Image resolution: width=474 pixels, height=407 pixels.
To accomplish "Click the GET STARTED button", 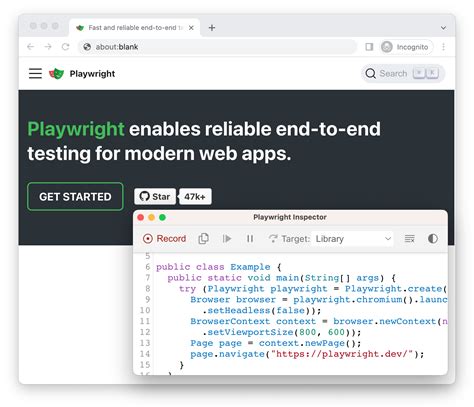I will pos(75,197).
